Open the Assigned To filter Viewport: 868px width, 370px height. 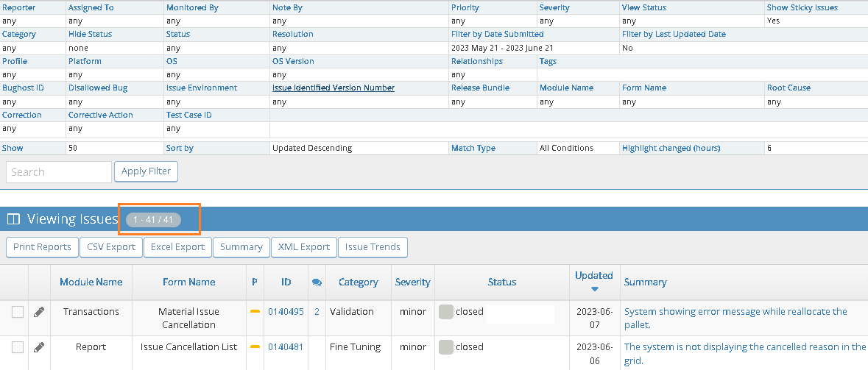pyautogui.click(x=91, y=8)
